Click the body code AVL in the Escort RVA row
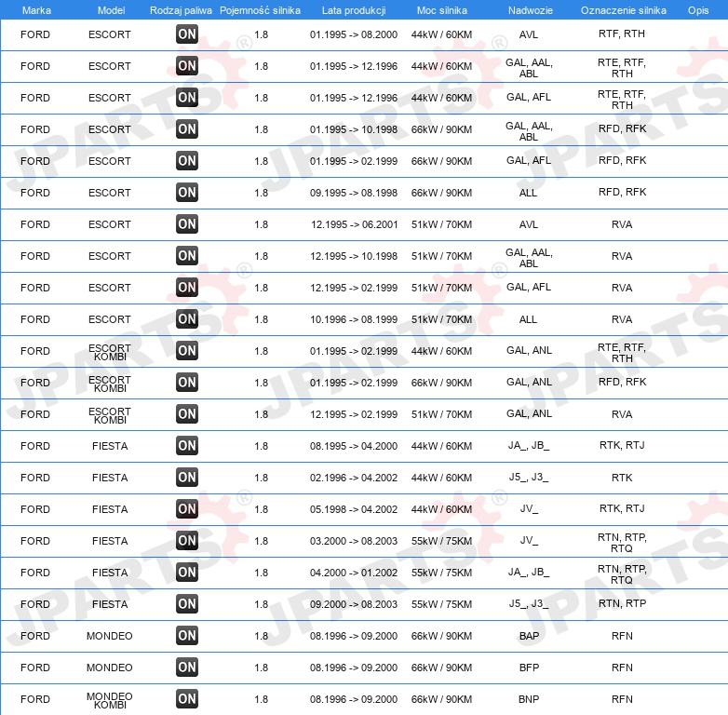The image size is (728, 715). click(x=529, y=224)
